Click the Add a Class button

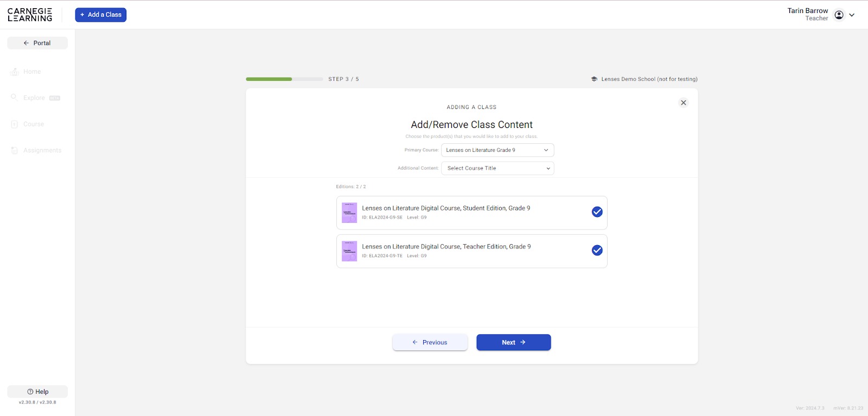tap(101, 15)
